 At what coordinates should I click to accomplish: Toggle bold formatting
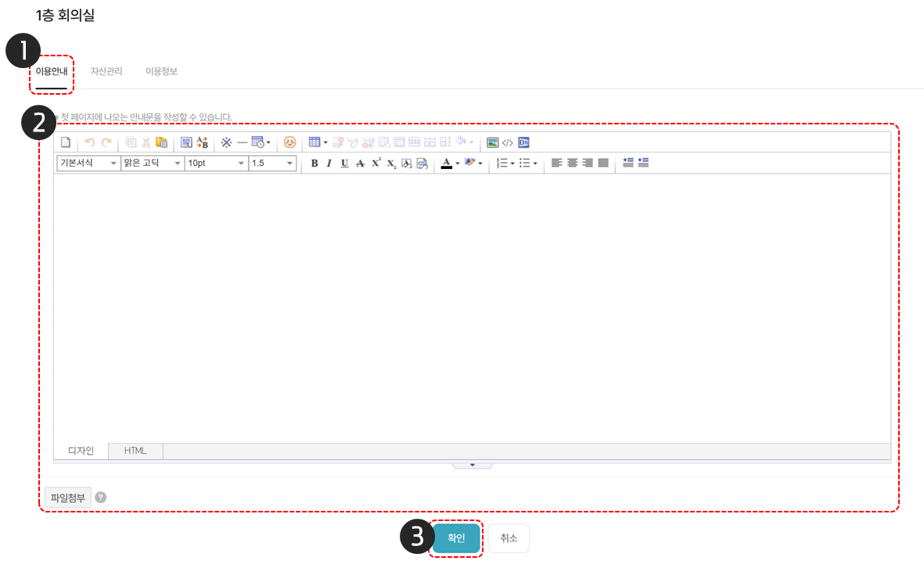[x=315, y=164]
